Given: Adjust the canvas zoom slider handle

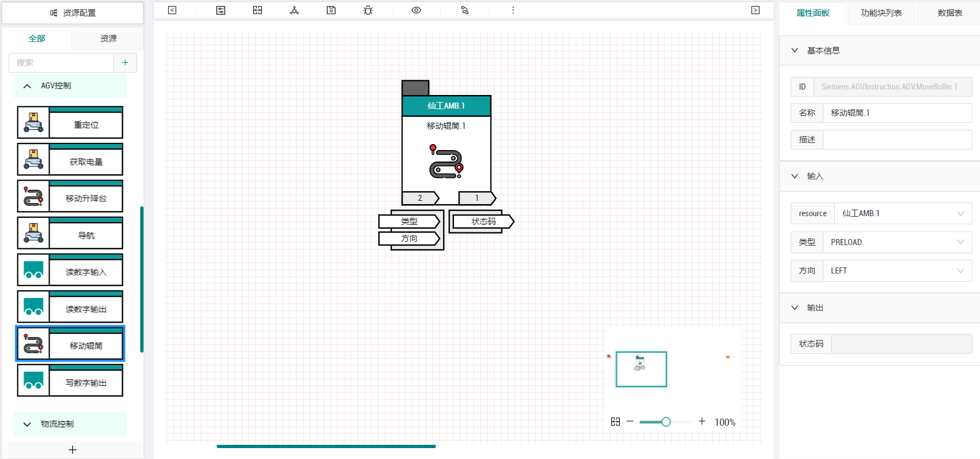Looking at the screenshot, I should (x=666, y=422).
